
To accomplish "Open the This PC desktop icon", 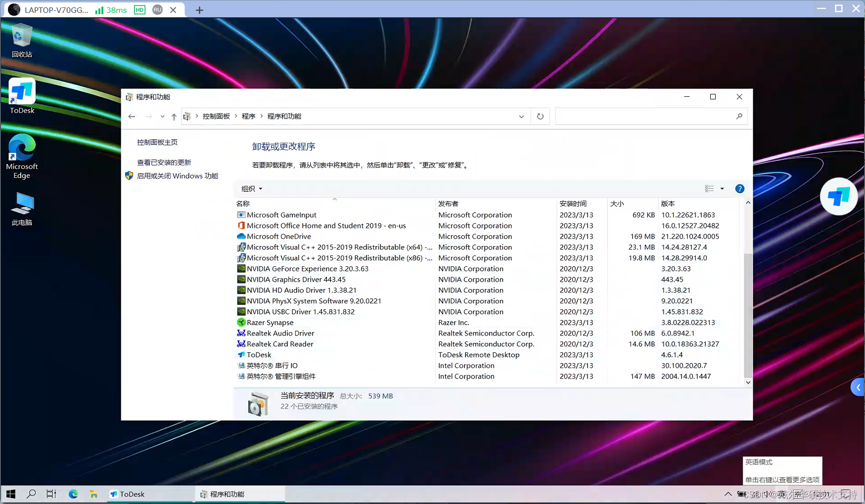I will coord(22,209).
